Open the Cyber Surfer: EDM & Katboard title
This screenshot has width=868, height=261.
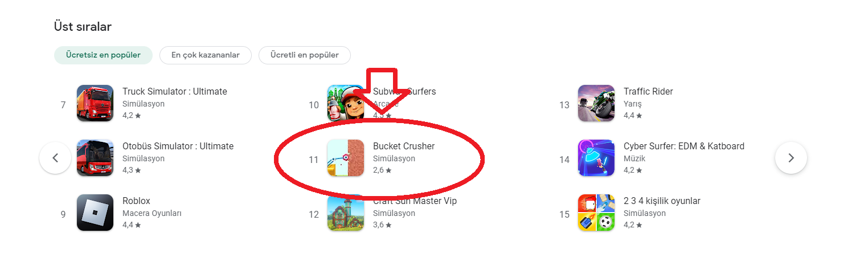point(684,146)
